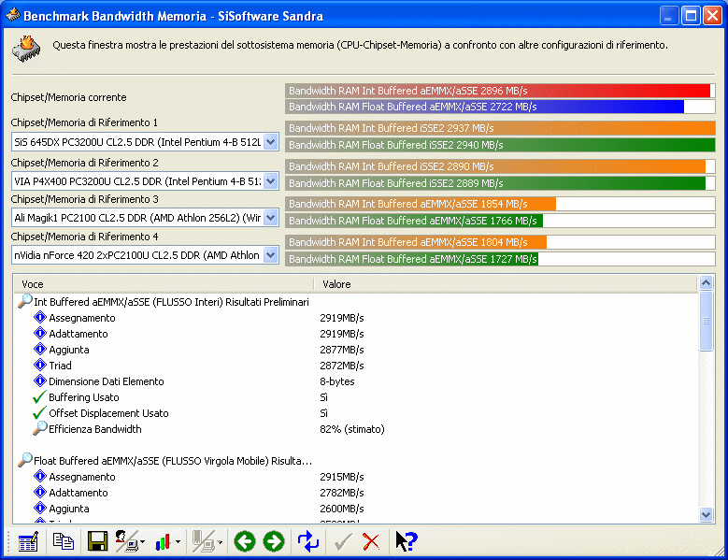Select the first Adattamento row

tap(355, 334)
